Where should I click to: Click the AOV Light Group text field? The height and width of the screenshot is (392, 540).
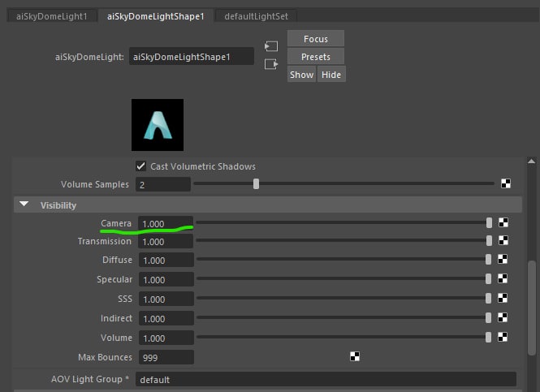pos(326,379)
